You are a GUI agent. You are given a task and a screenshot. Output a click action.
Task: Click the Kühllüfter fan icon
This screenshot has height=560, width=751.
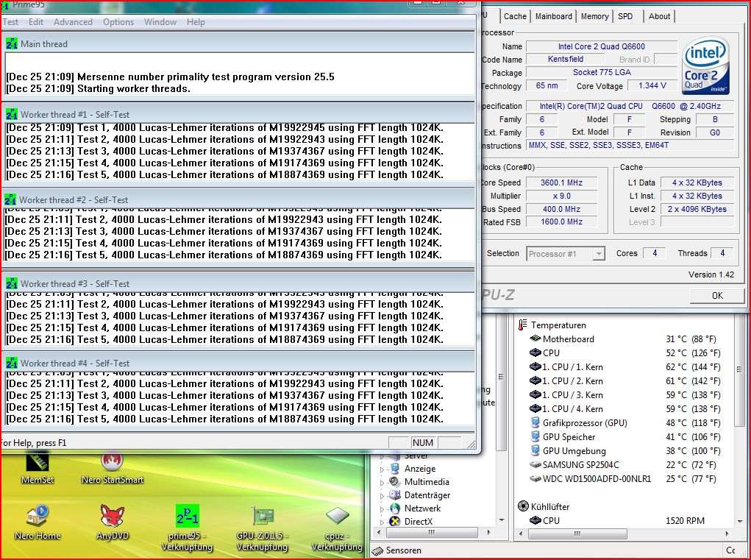[x=523, y=506]
